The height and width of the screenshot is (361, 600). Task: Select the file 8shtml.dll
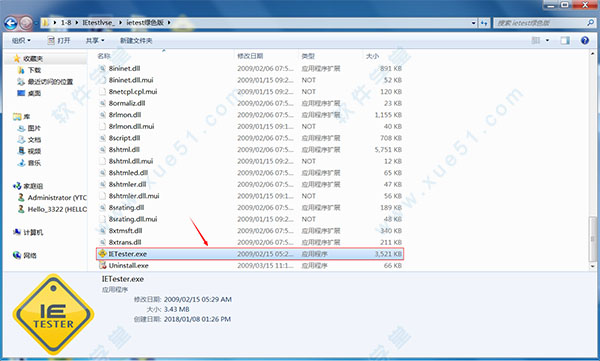click(124, 149)
